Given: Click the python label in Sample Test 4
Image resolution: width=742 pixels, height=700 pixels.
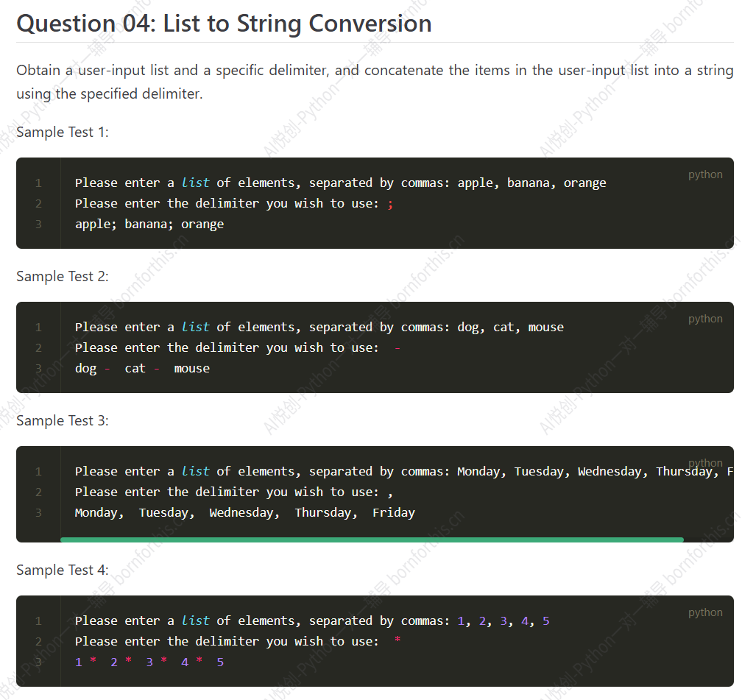Looking at the screenshot, I should (x=705, y=612).
